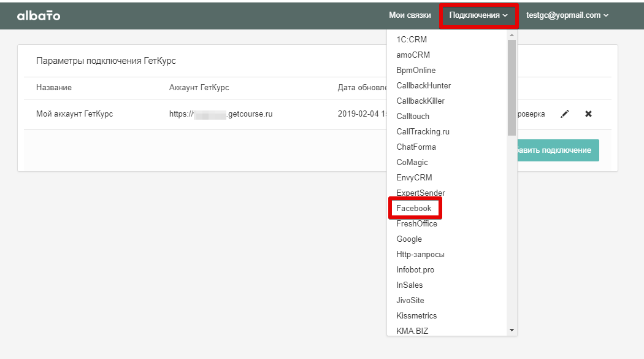Choose ExpertSender connection
This screenshot has width=644, height=359.
tap(421, 193)
